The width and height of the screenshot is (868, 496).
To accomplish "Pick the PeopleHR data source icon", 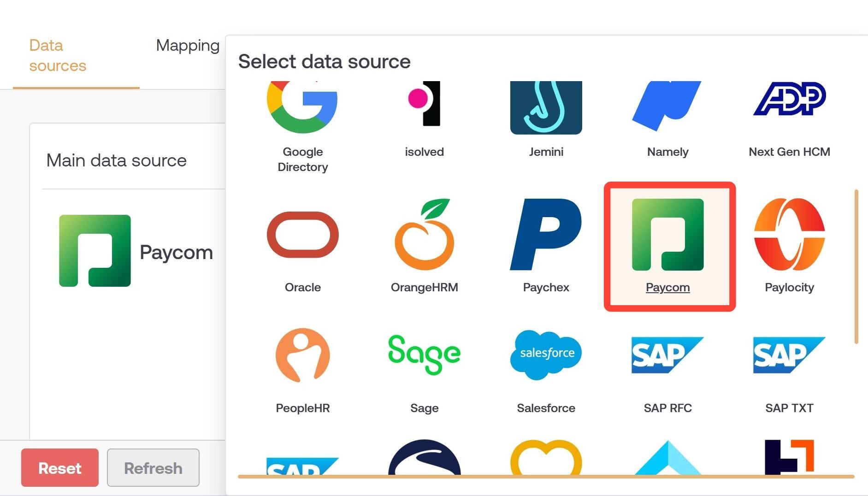I will click(302, 355).
